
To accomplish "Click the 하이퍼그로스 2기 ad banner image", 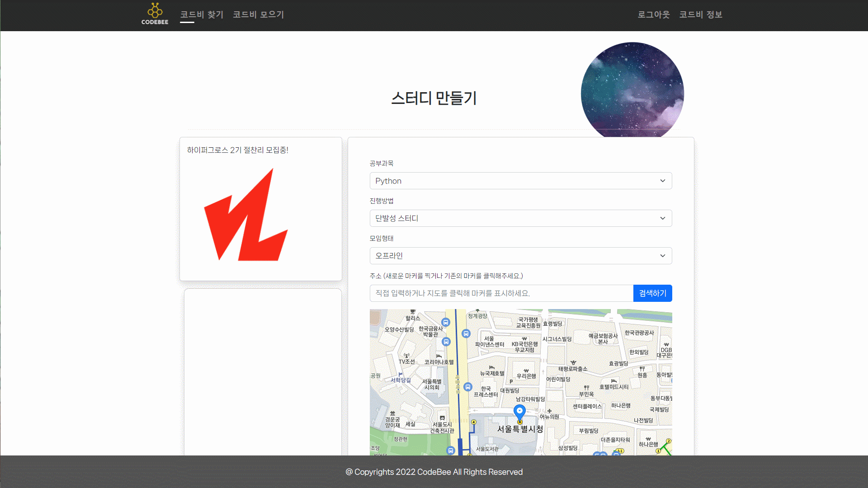I will (x=246, y=215).
